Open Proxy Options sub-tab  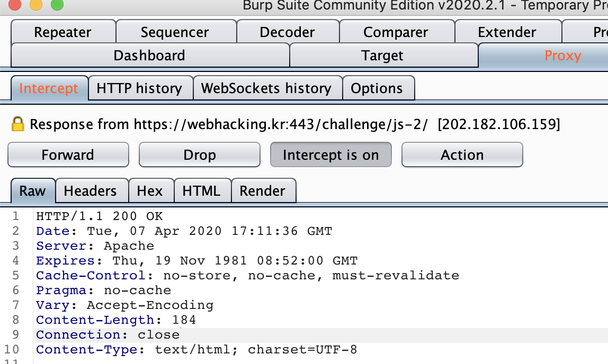(x=379, y=88)
